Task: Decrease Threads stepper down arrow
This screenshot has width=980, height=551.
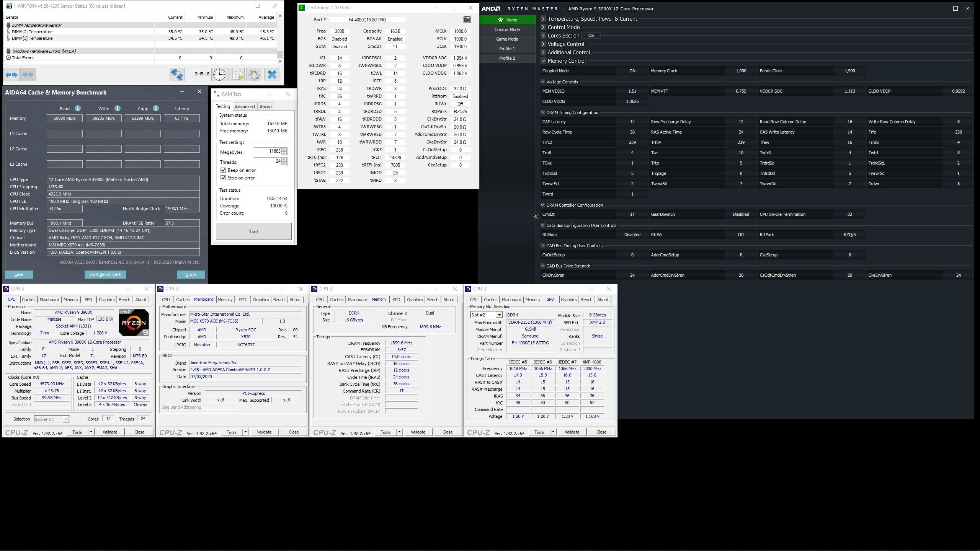Action: pos(284,163)
